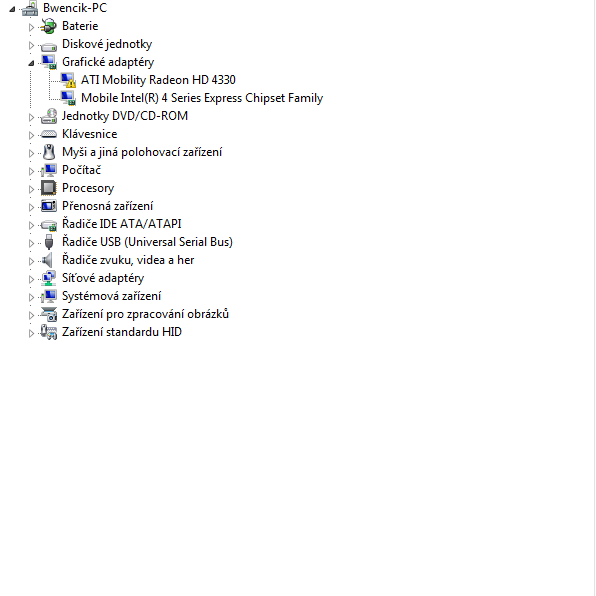Click the Baterie battery icon
This screenshot has width=596, height=596.
point(49,26)
